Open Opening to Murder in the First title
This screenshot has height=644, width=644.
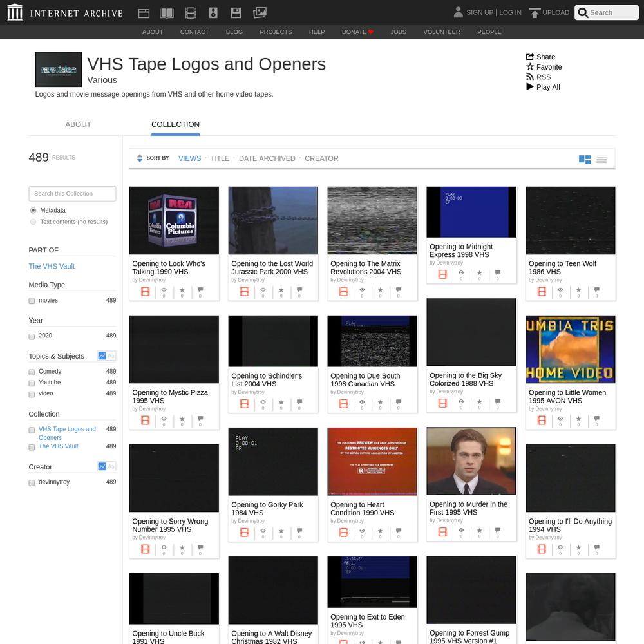point(468,508)
